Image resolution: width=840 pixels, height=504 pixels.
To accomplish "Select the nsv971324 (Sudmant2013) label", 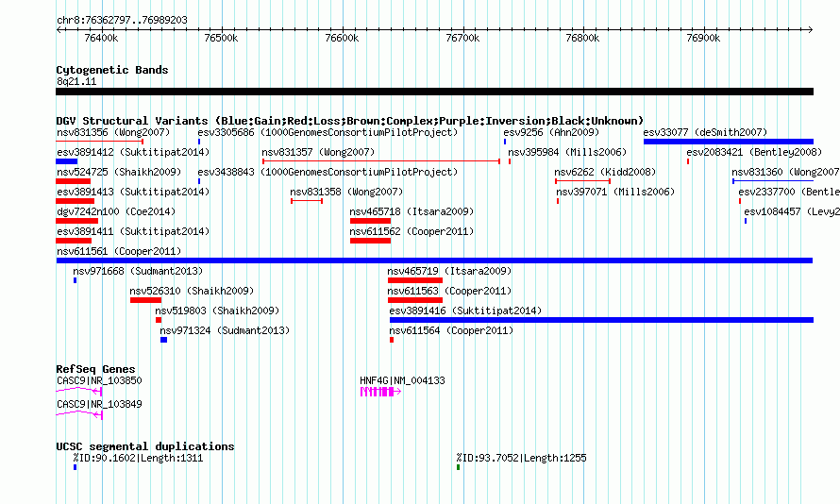I will [x=225, y=330].
